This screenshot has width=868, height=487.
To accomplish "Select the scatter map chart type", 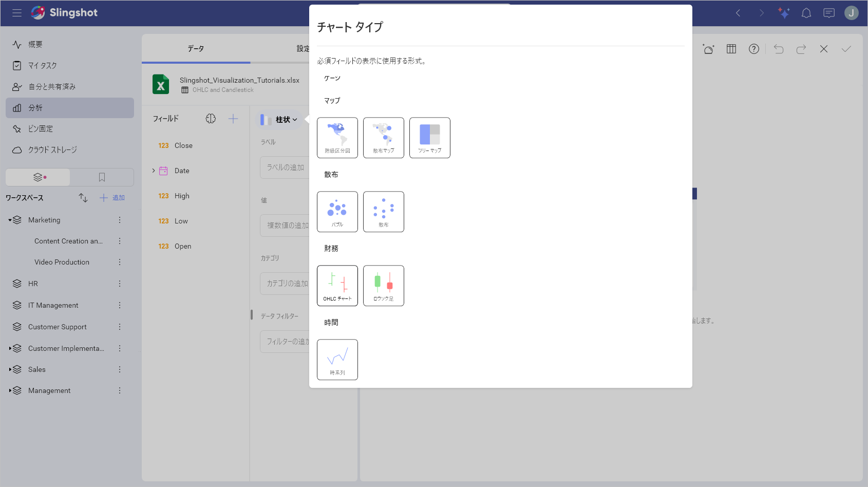I will coord(384,138).
